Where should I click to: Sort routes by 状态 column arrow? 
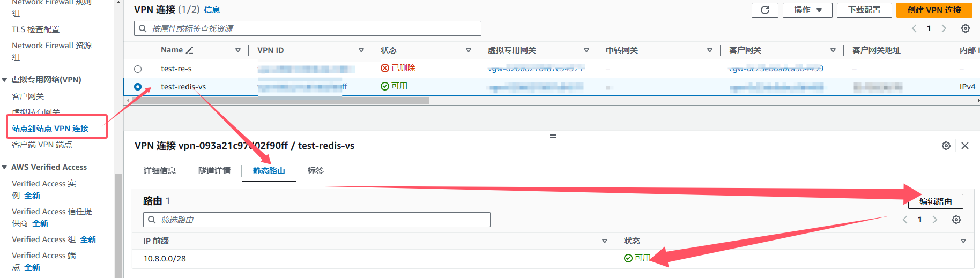pyautogui.click(x=963, y=241)
